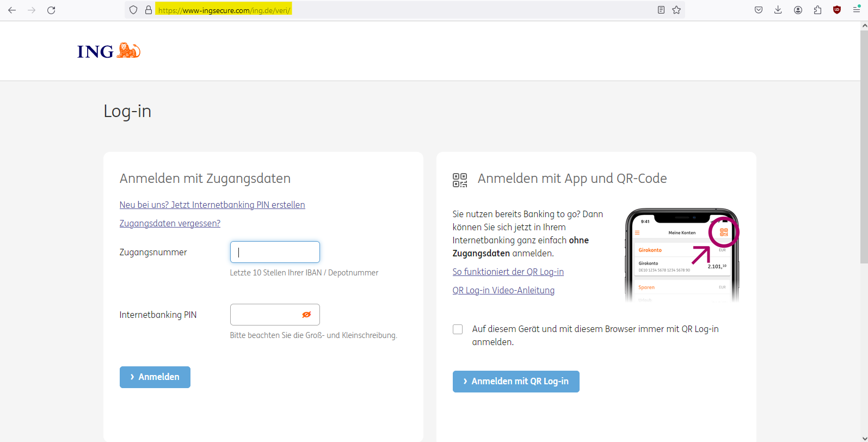Click the ING lion logo

tap(109, 51)
